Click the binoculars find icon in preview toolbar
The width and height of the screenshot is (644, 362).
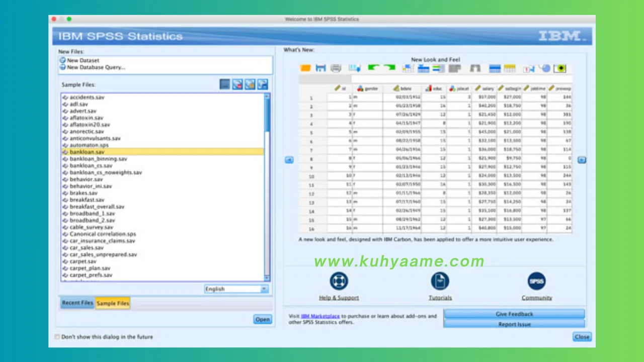pos(475,68)
